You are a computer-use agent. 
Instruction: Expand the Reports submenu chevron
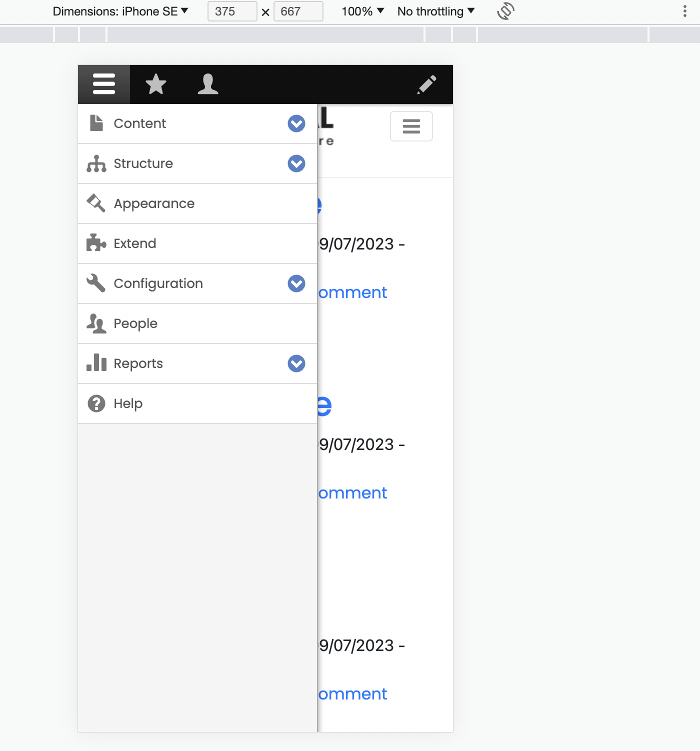point(296,363)
